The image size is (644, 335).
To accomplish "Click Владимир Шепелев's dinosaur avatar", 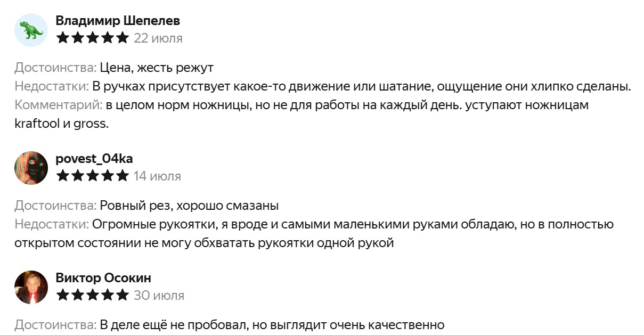I will tap(31, 30).
